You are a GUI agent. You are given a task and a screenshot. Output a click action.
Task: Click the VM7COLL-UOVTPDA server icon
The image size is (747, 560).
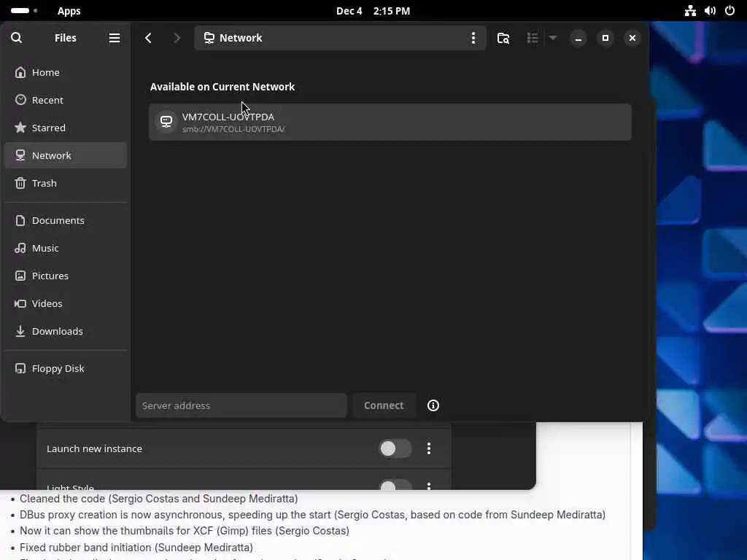pos(166,122)
